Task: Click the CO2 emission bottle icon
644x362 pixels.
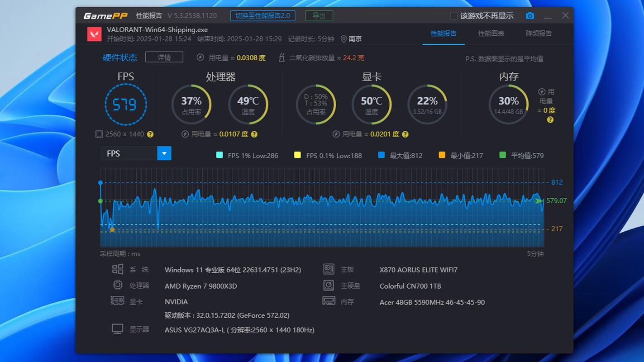Action: tap(281, 57)
